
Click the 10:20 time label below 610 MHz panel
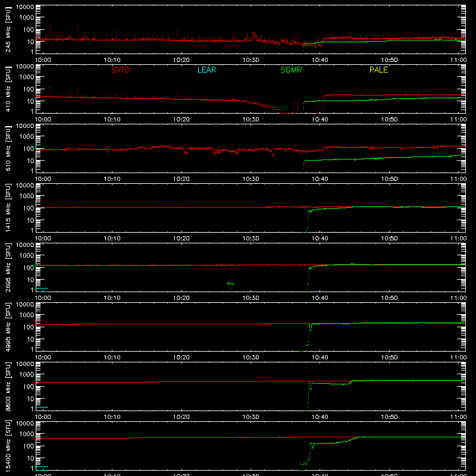coord(181,179)
